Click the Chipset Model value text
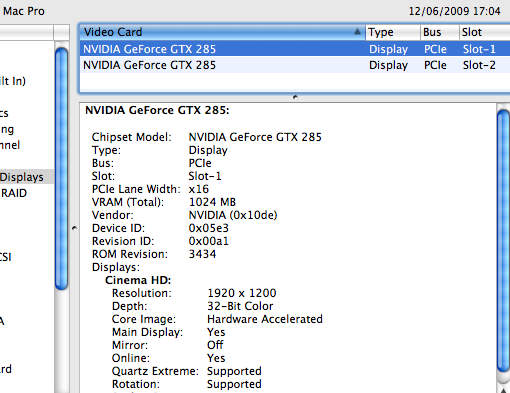Screen dimensions: 510x393 (255, 137)
